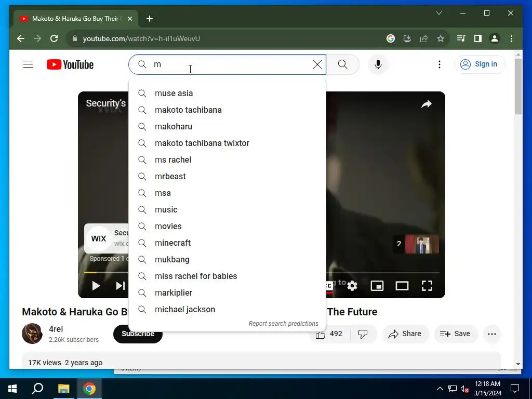Image resolution: width=532 pixels, height=399 pixels.
Task: Seek along the video progress bar
Action: click(x=262, y=272)
